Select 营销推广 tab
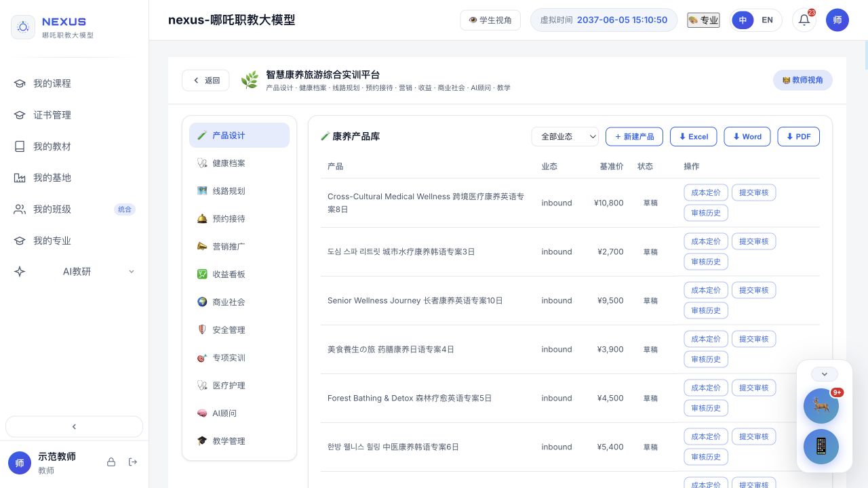Viewport: 868px width, 488px height. (239, 247)
